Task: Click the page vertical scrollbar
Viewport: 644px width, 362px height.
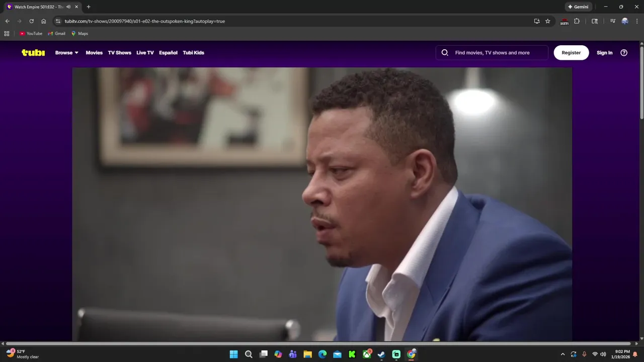Action: point(641,82)
